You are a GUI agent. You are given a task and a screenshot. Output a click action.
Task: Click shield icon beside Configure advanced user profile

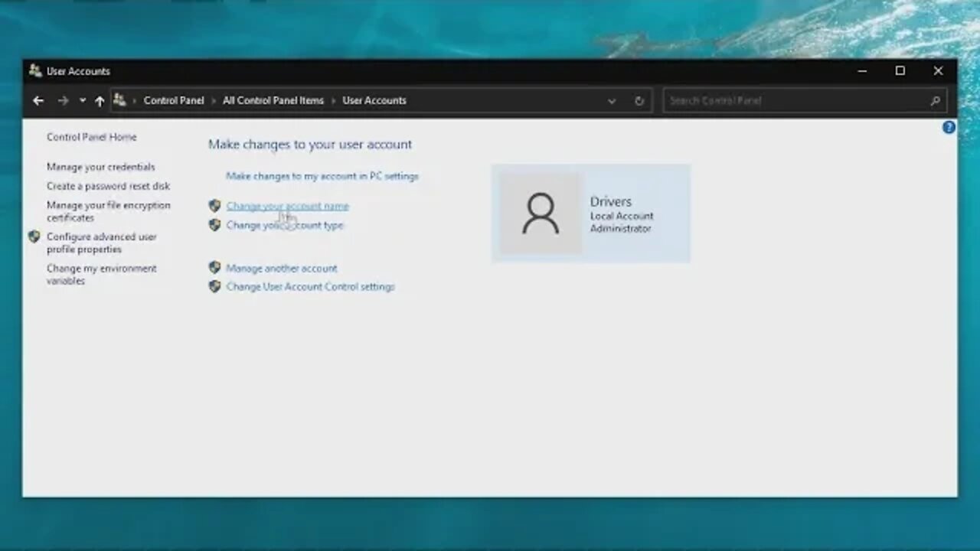[x=34, y=237]
